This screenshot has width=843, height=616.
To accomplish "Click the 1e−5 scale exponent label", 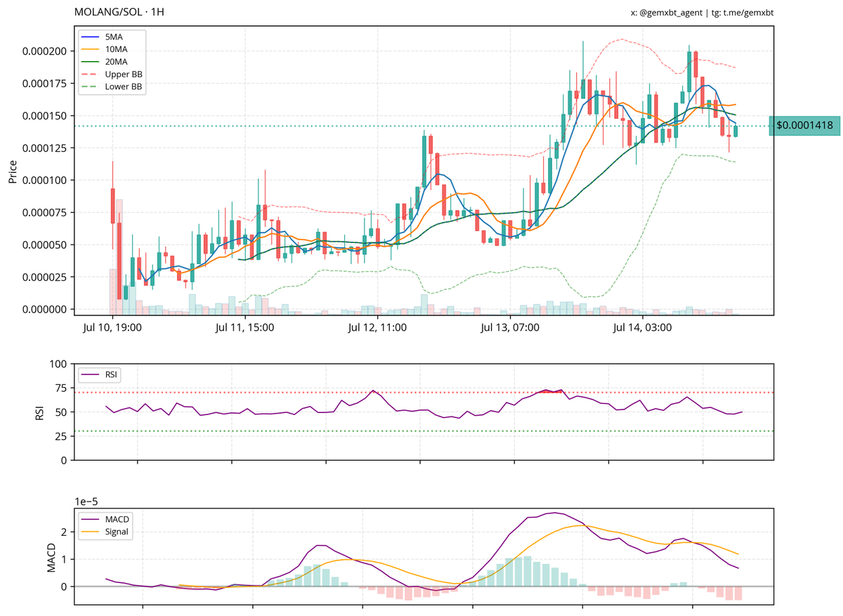I will coord(88,500).
